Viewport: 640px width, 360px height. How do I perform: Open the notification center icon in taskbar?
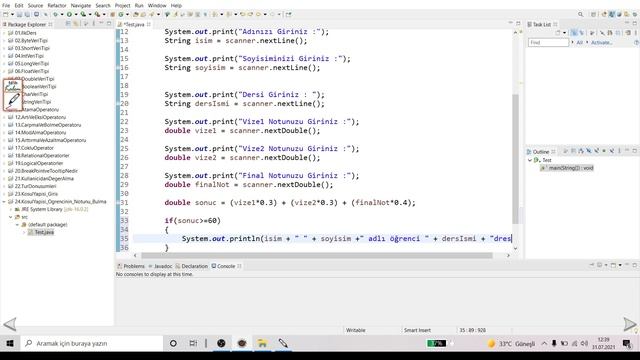[627, 344]
